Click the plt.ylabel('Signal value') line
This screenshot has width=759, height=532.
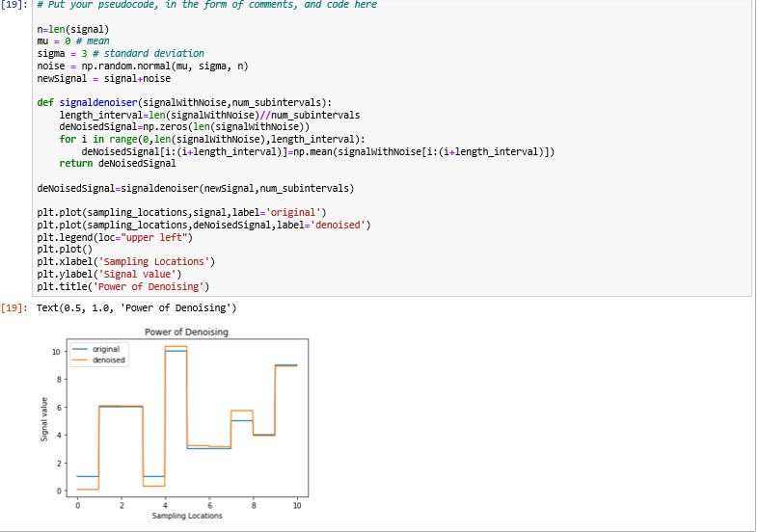109,275
